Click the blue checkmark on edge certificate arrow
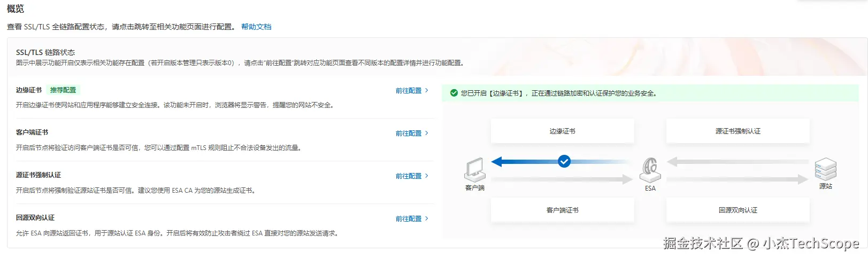Viewport: 868px width, 260px height. [x=564, y=161]
